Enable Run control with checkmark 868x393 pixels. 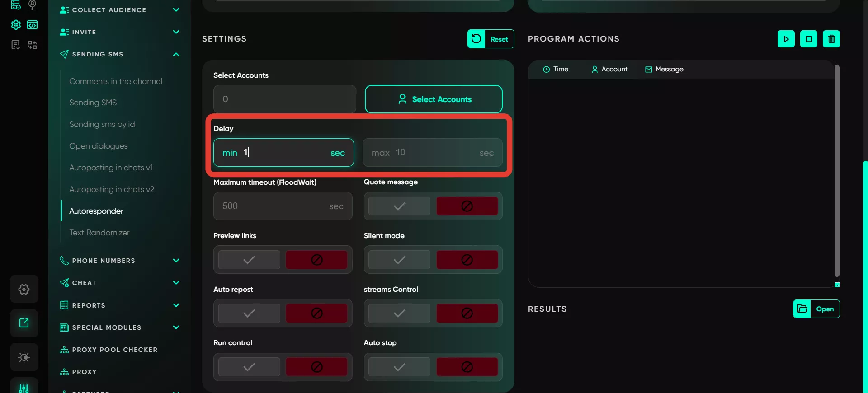point(249,367)
